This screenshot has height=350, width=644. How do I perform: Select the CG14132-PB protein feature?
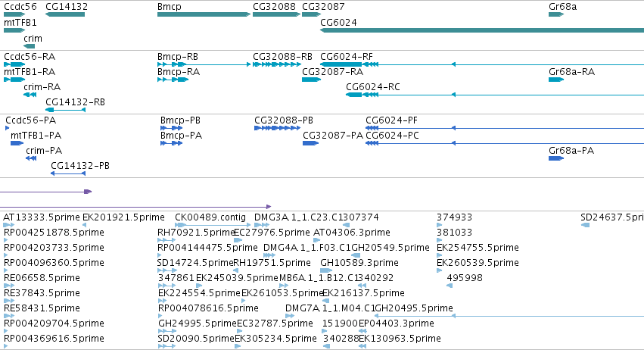click(x=68, y=173)
